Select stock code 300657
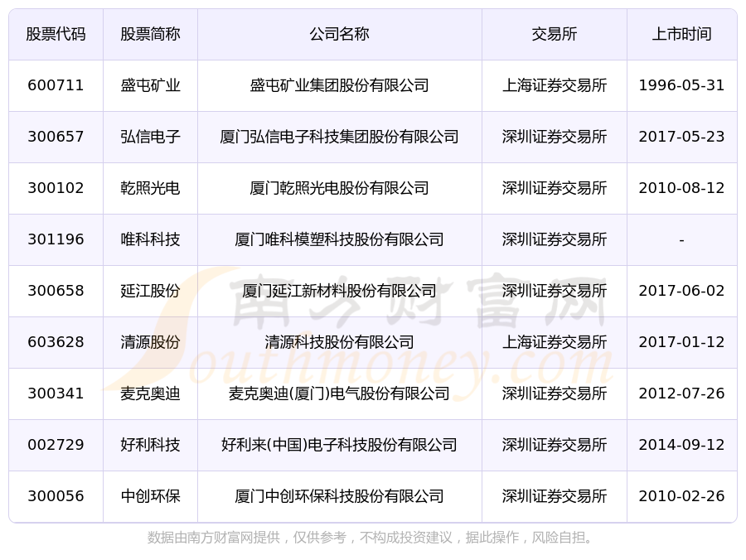 (x=56, y=137)
